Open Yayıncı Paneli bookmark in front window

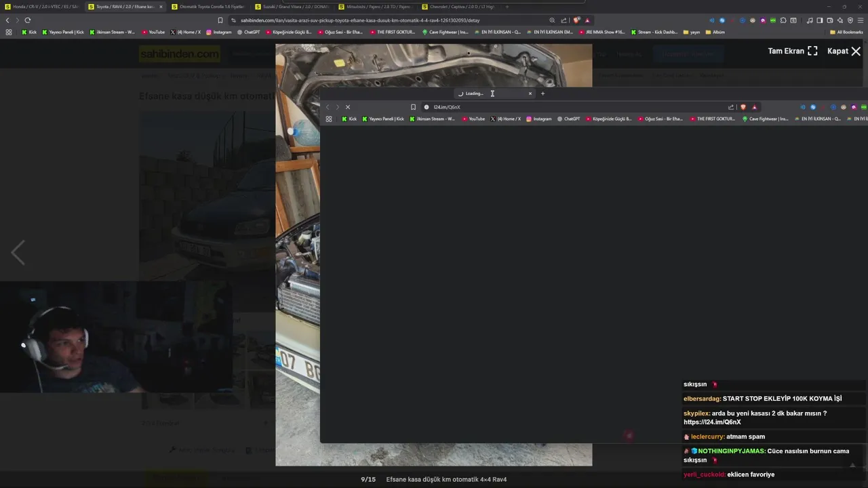pos(383,119)
